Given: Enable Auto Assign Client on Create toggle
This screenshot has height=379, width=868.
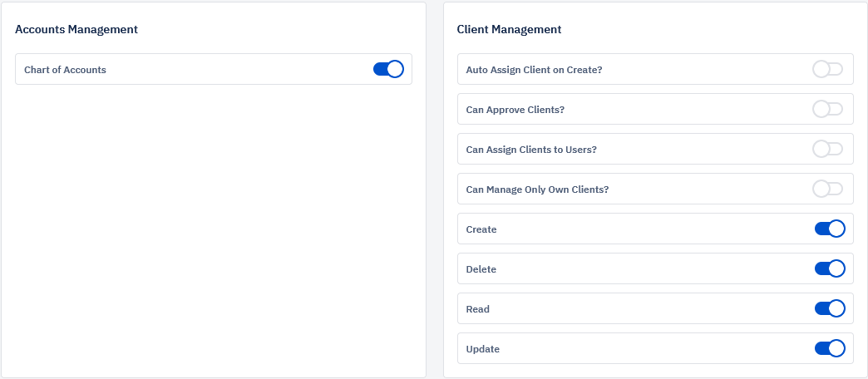Looking at the screenshot, I should pos(827,69).
